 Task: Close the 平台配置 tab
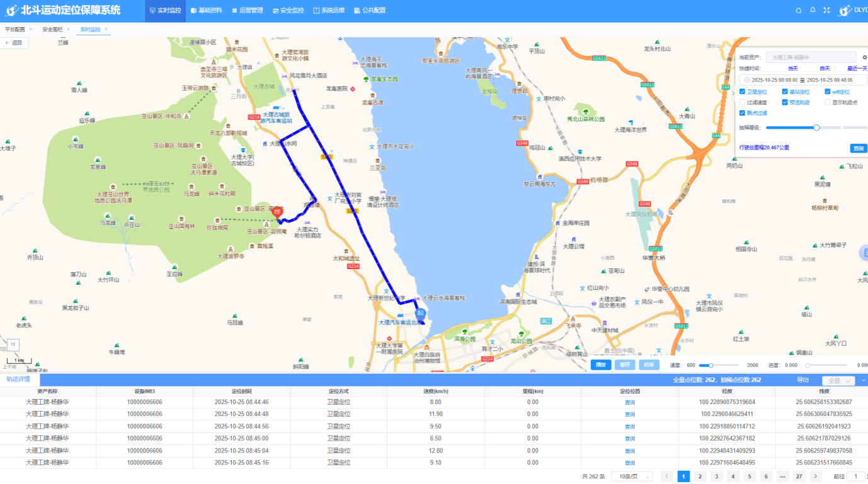coord(30,30)
